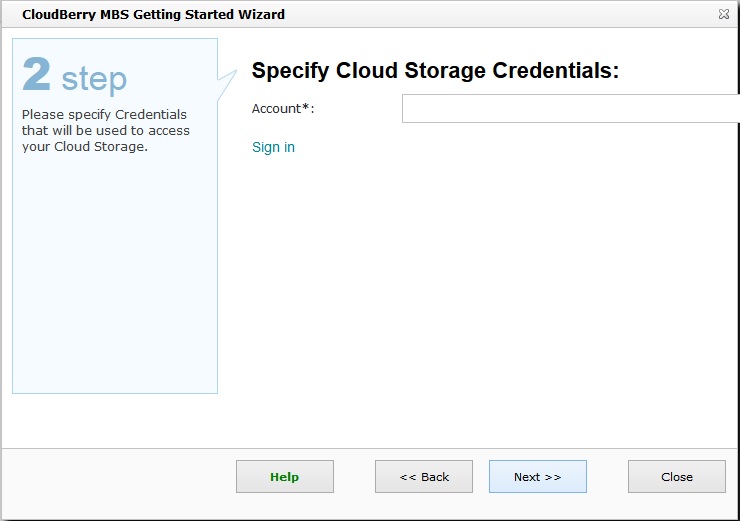
Task: Click the "your Cloud Storage." text line
Action: coord(84,147)
